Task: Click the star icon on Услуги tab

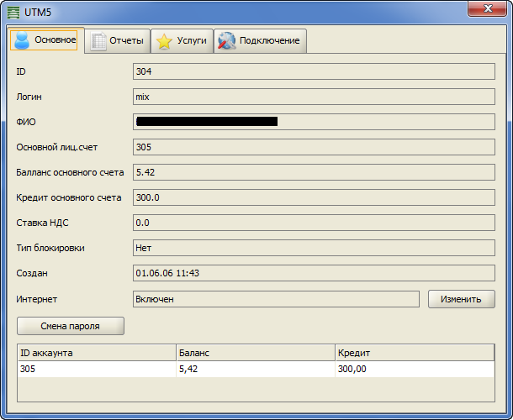Action: (x=165, y=41)
